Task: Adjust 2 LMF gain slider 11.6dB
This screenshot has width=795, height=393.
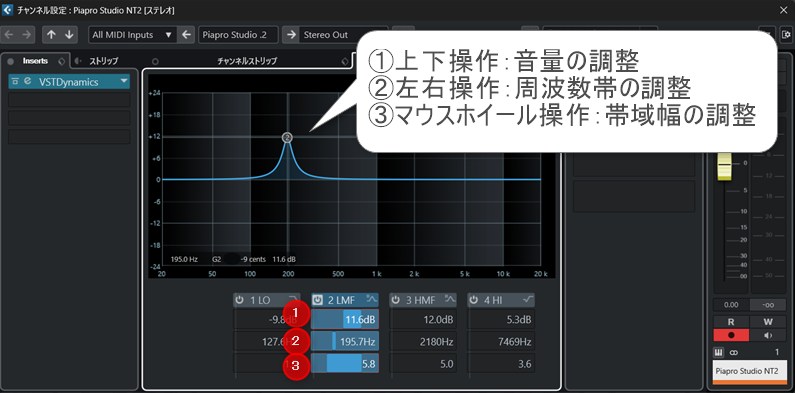Action: point(345,319)
